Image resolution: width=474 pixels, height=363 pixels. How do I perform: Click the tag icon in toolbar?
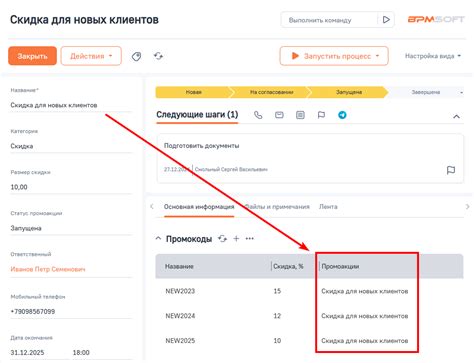click(x=136, y=56)
